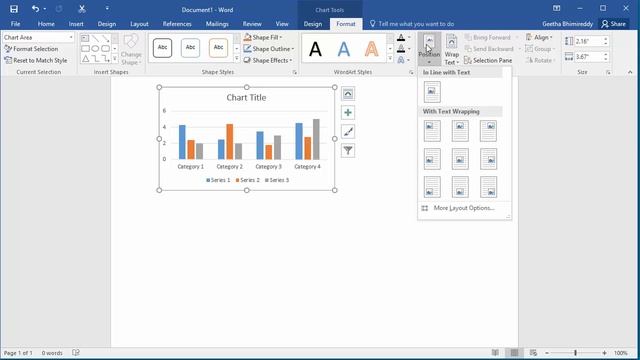
Task: Open the Selection Pane
Action: click(x=488, y=60)
